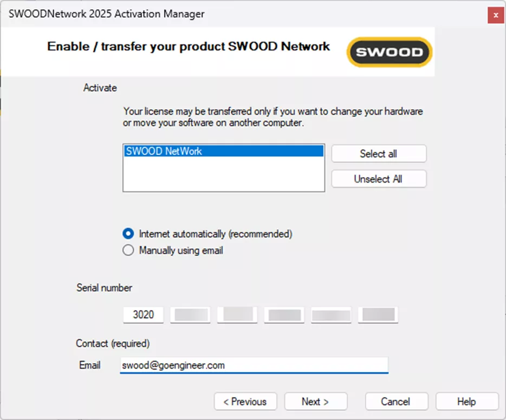506x420 pixels.
Task: Click the Select all button
Action: click(x=378, y=153)
